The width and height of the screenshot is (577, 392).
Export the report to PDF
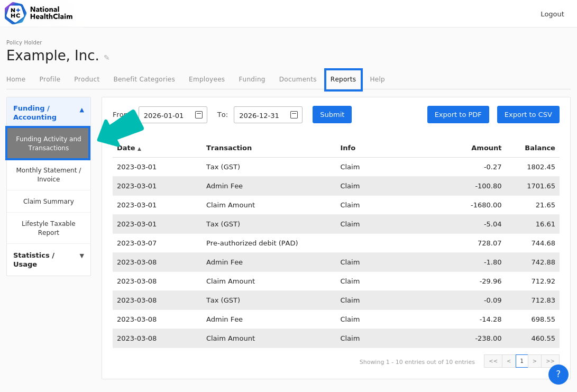(x=458, y=114)
